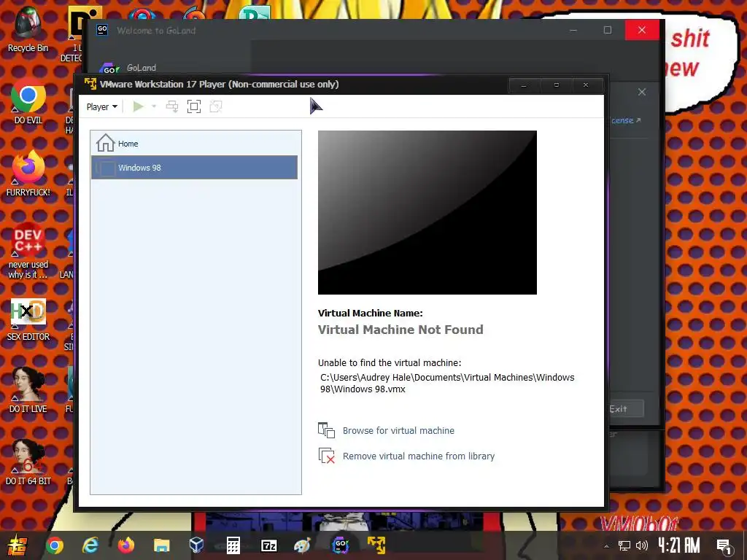Click the 4:21 AM taskbar clock
Screen dimensions: 747x560
coord(679,545)
